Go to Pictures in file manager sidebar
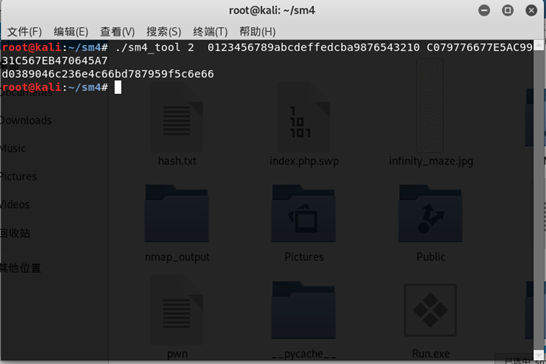The width and height of the screenshot is (546, 364). point(18,177)
